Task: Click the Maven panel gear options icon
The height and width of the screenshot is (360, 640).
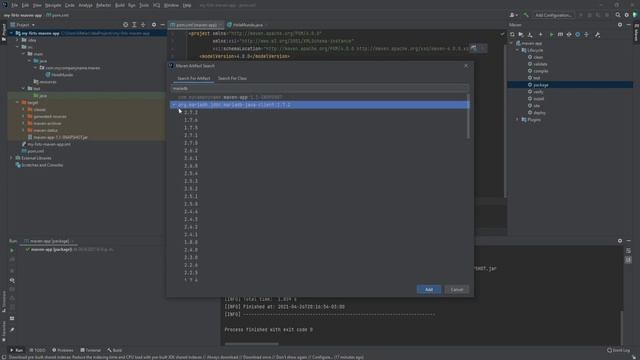Action: [620, 25]
